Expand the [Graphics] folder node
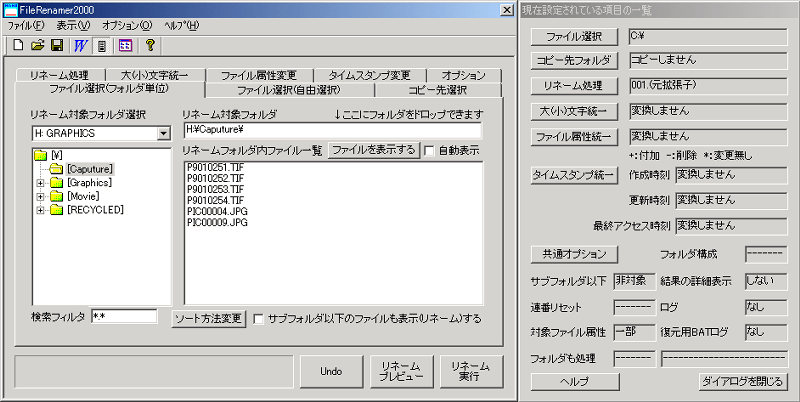This screenshot has height=402, width=800. click(40, 183)
